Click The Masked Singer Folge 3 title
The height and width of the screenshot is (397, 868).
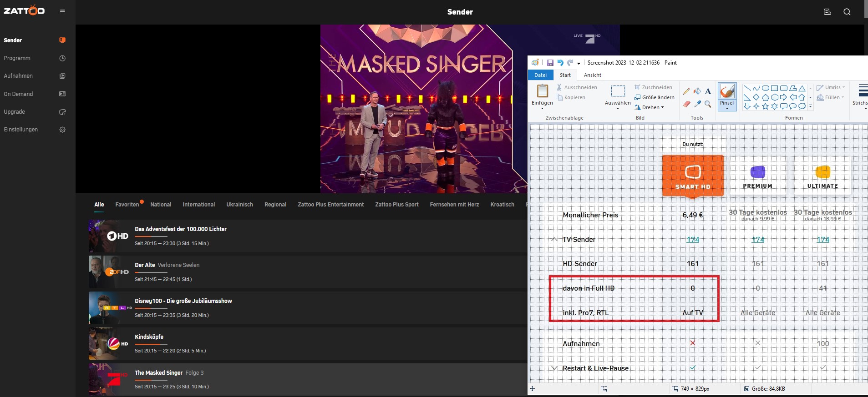(x=169, y=373)
